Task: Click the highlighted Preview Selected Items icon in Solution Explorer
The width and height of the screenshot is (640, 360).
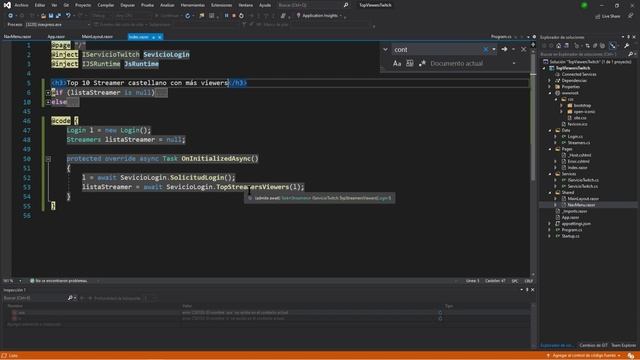Action: tap(613, 46)
